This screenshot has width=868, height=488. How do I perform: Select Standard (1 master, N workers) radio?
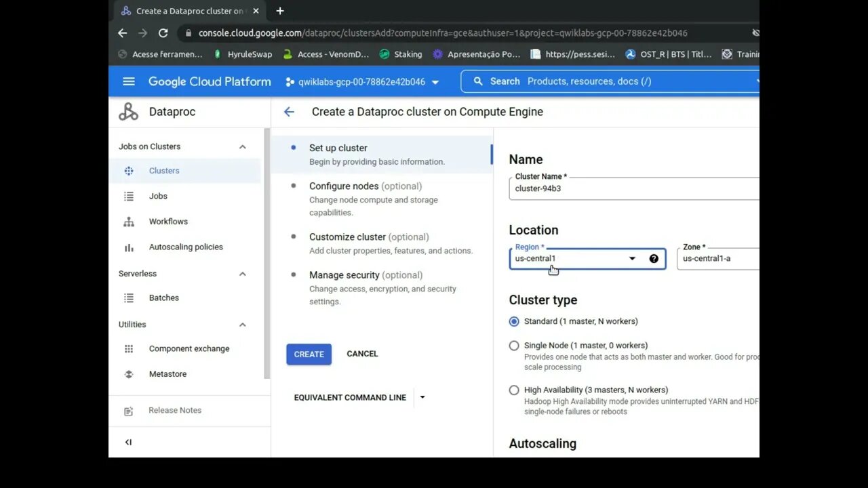pos(514,321)
